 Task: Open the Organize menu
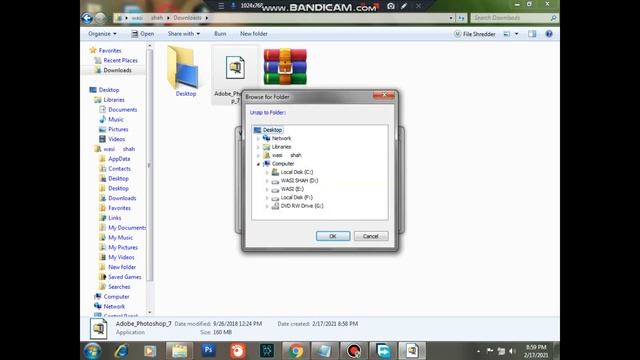(102, 33)
